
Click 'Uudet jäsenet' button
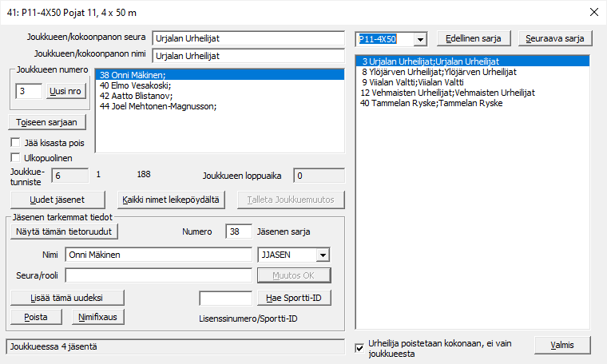[x=57, y=200]
